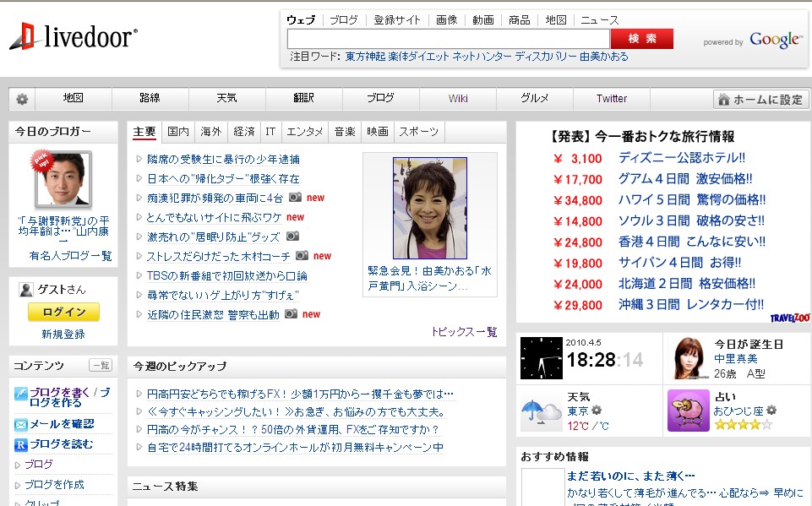This screenshot has width=812, height=506.
Task: Open 沖縄3日間 レンタカー付 deal
Action: coord(691,304)
